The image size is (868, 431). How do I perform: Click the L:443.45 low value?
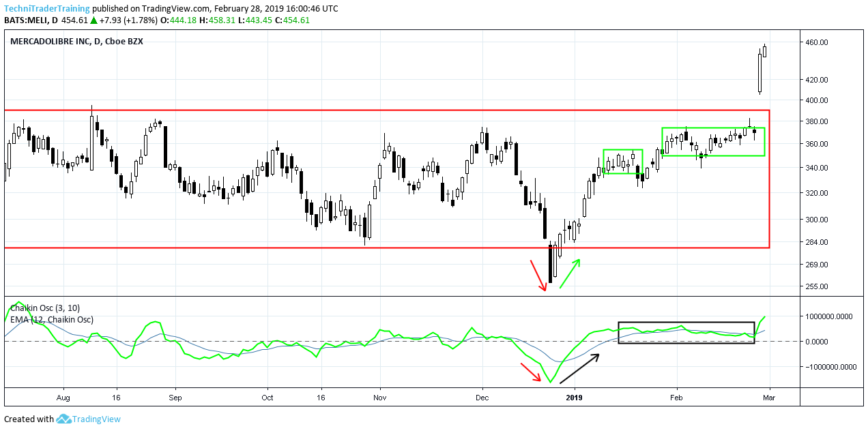tap(255, 20)
